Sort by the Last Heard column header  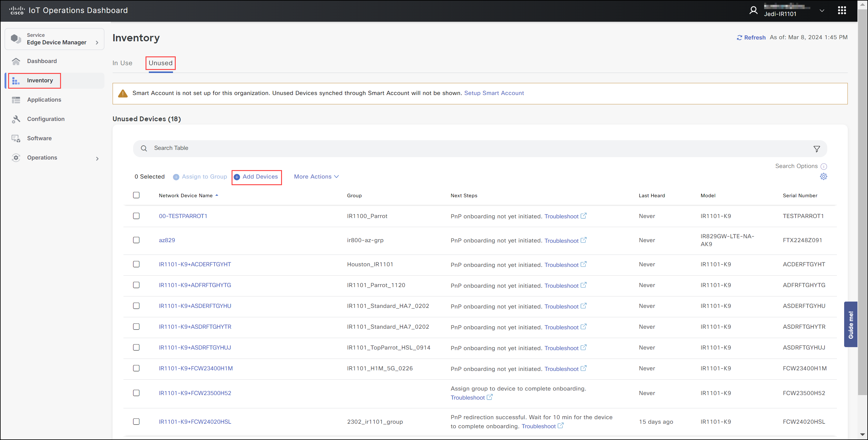[x=652, y=196]
